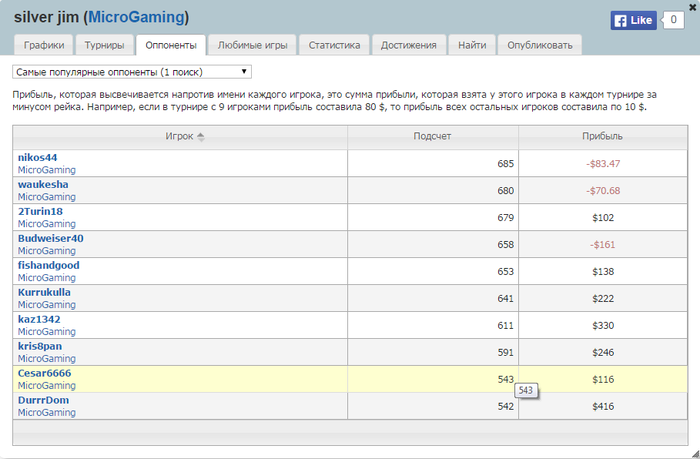The height and width of the screenshot is (459, 700).
Task: Switch to the Турниры tab
Action: click(x=104, y=45)
